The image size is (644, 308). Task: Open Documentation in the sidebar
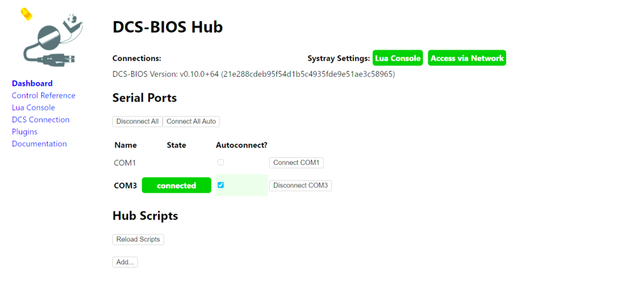point(39,144)
